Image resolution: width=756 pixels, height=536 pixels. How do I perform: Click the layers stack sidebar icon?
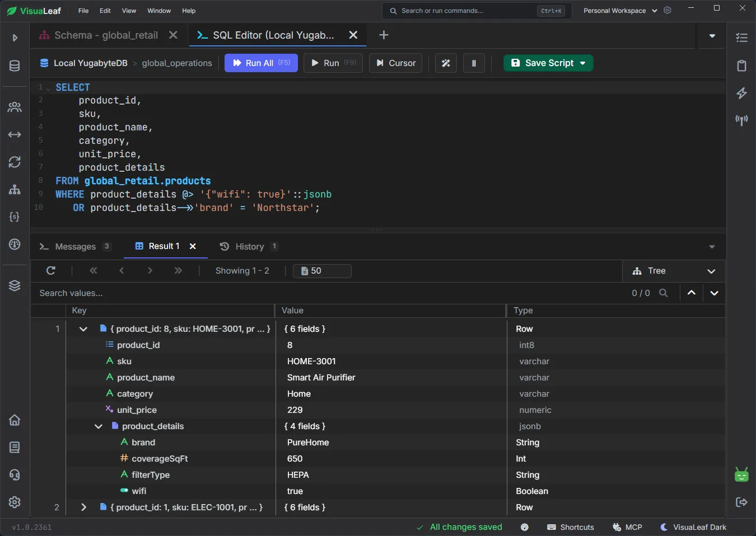click(15, 285)
